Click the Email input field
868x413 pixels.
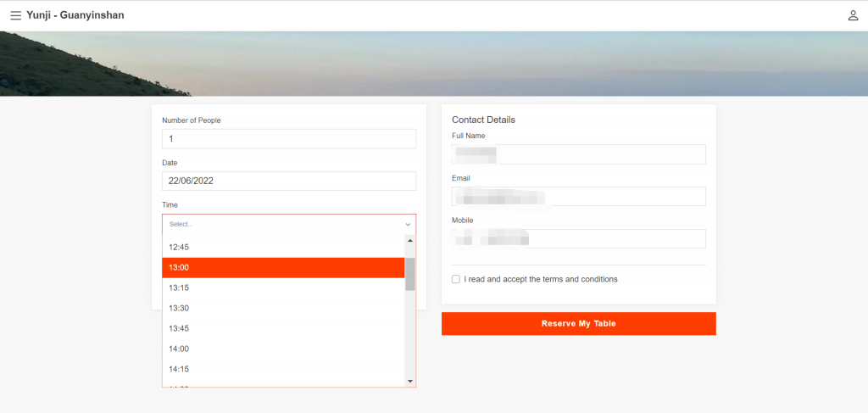(x=578, y=197)
